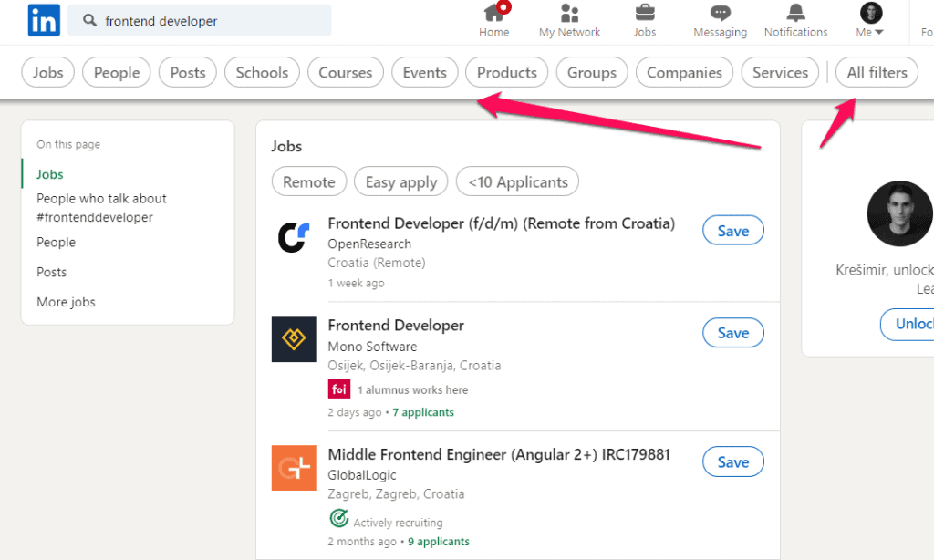Filter results by Schools
The height and width of the screenshot is (560, 934).
tap(262, 73)
